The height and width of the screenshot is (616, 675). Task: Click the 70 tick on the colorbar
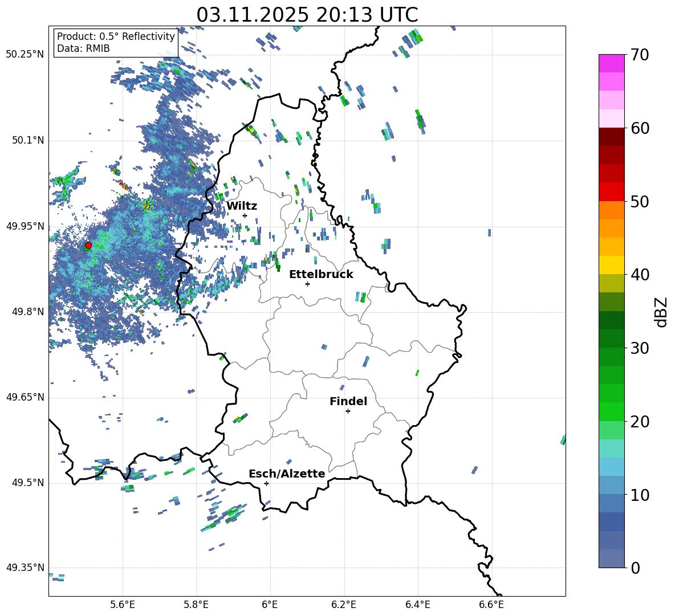(639, 55)
